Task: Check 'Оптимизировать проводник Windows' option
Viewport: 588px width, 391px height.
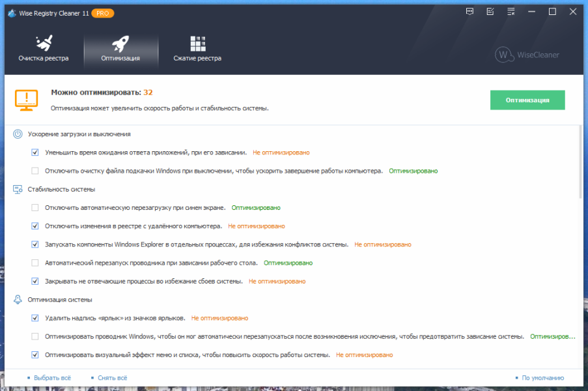Action: click(x=35, y=336)
